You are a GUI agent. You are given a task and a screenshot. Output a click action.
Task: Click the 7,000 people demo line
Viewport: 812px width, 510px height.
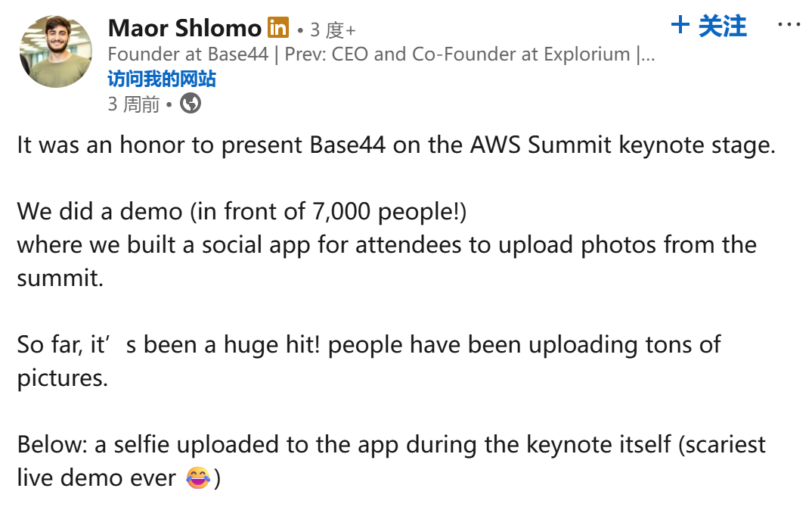[242, 211]
